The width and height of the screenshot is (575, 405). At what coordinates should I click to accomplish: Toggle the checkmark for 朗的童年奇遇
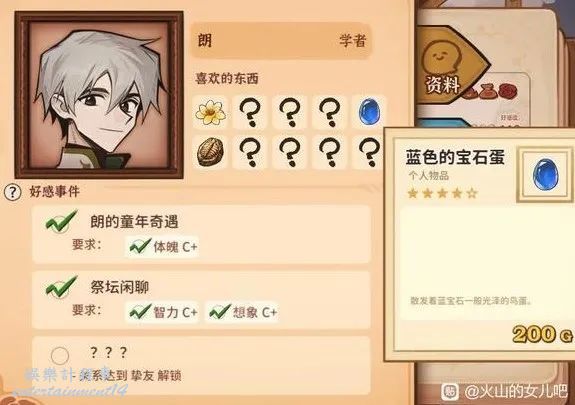pos(61,221)
